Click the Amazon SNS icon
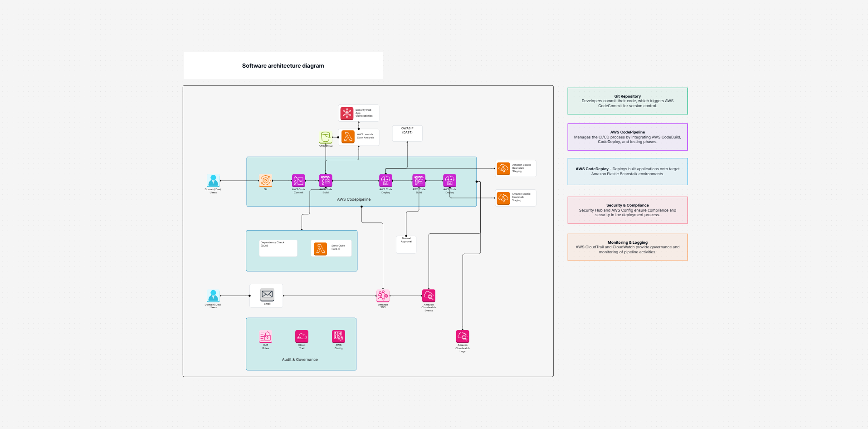The height and width of the screenshot is (429, 868). point(383,296)
